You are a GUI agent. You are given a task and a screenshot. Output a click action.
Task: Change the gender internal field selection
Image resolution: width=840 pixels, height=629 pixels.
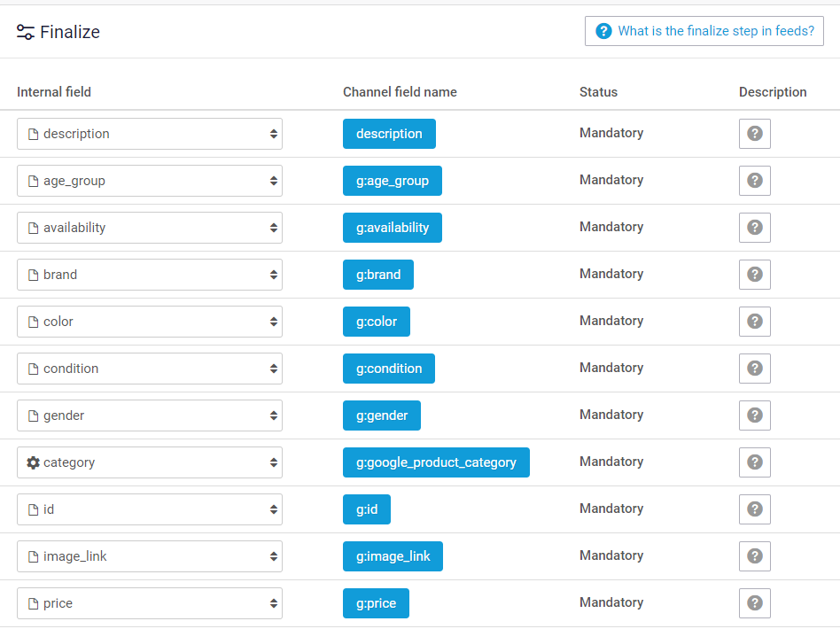tap(150, 415)
